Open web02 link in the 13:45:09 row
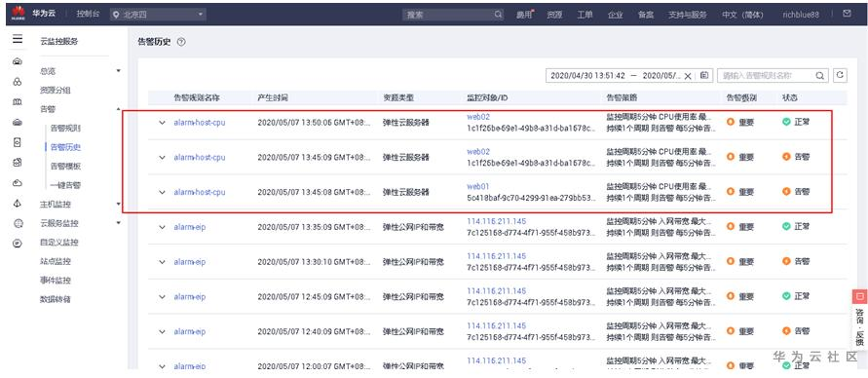The image size is (868, 378). coord(478,151)
